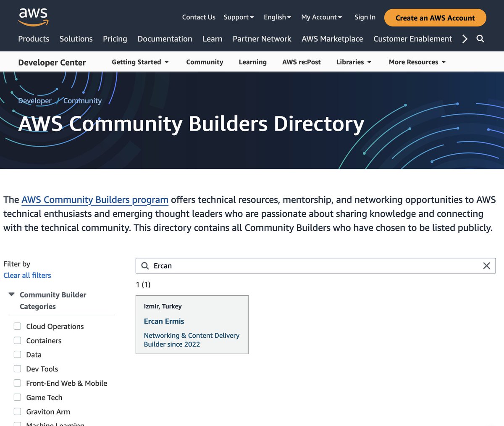Click Contact Us link
Viewport: 504px width, 426px height.
click(199, 17)
